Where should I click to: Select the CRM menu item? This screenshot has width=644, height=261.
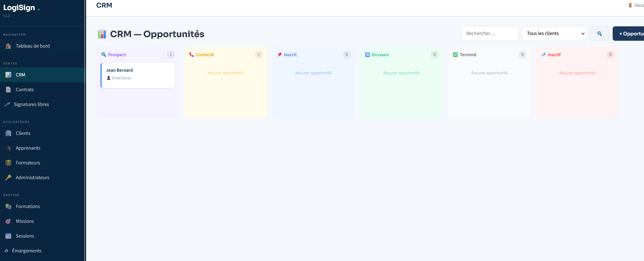pos(21,75)
